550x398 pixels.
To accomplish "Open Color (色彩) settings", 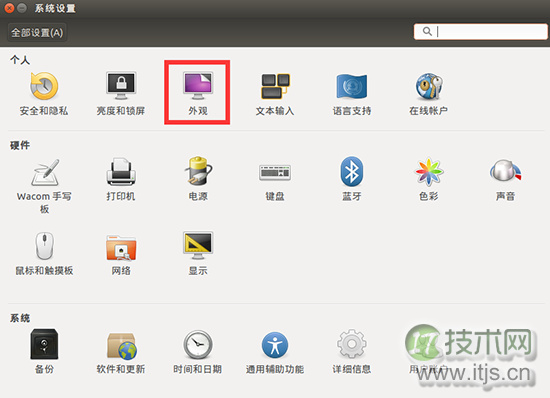I will click(x=428, y=179).
